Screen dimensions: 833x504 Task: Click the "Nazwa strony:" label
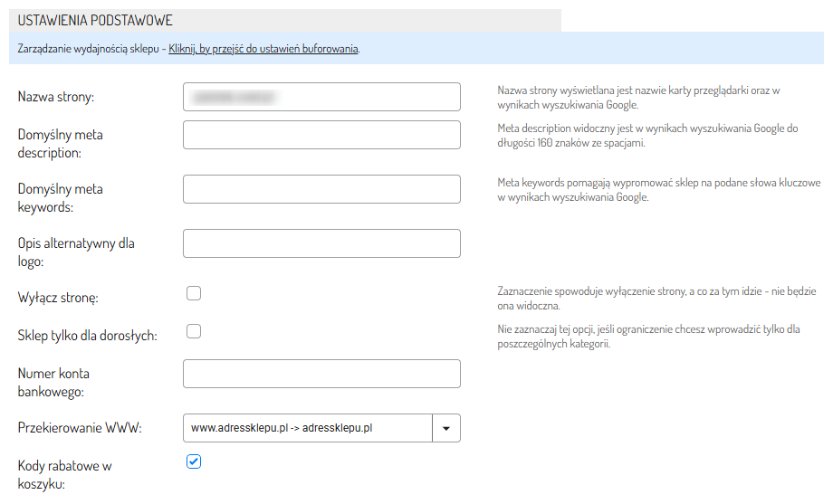click(x=56, y=97)
